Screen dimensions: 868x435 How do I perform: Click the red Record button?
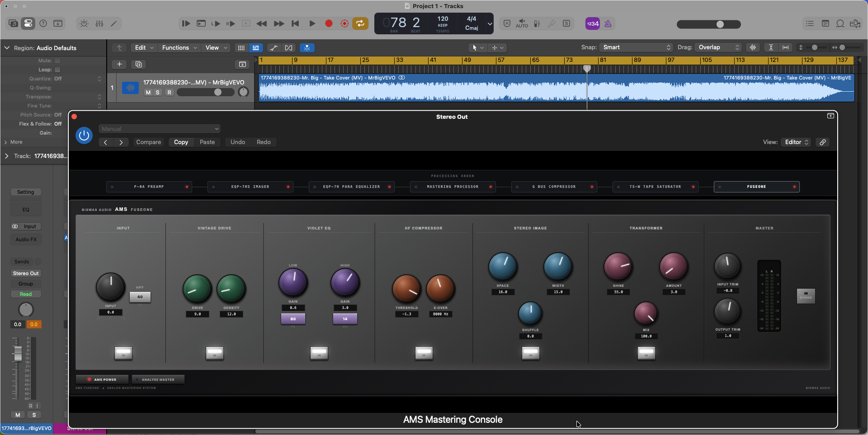click(x=329, y=23)
